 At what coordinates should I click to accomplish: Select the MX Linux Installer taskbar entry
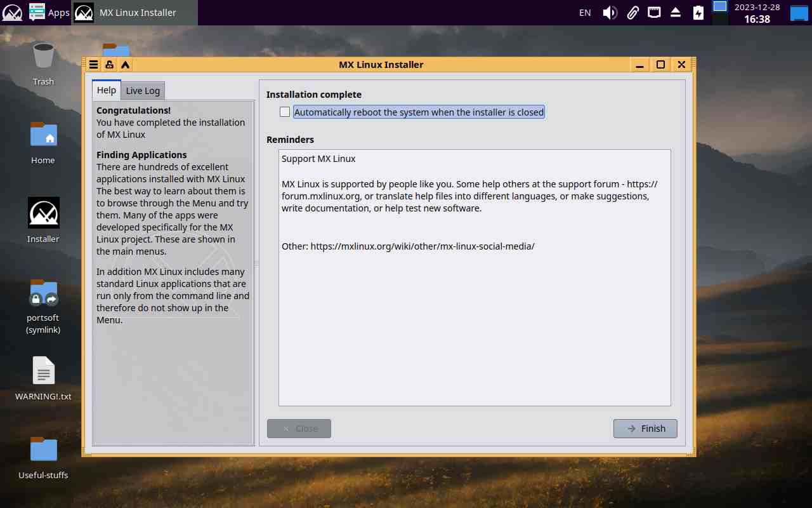[x=134, y=13]
